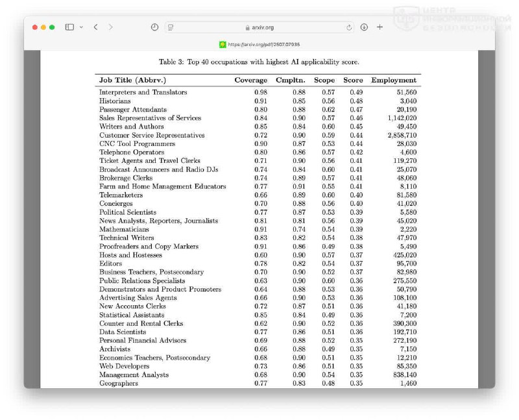Click the 'Technical Writers' job title
The image size is (519, 420).
coord(127,238)
